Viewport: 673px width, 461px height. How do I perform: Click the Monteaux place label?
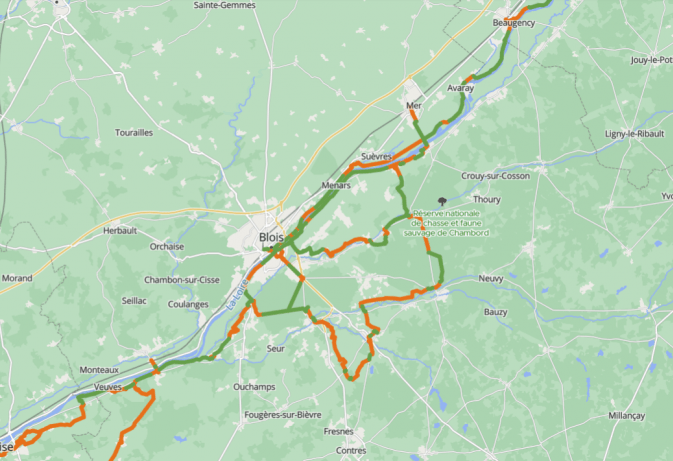[99, 370]
